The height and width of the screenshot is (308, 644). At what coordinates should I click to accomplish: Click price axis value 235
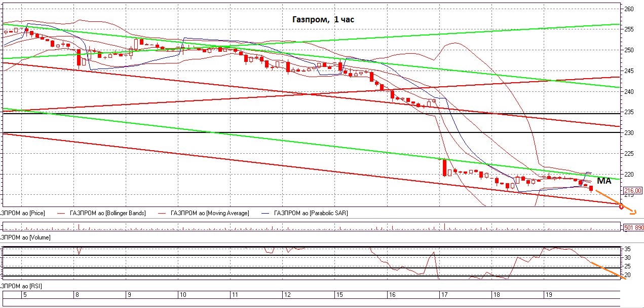[629, 113]
